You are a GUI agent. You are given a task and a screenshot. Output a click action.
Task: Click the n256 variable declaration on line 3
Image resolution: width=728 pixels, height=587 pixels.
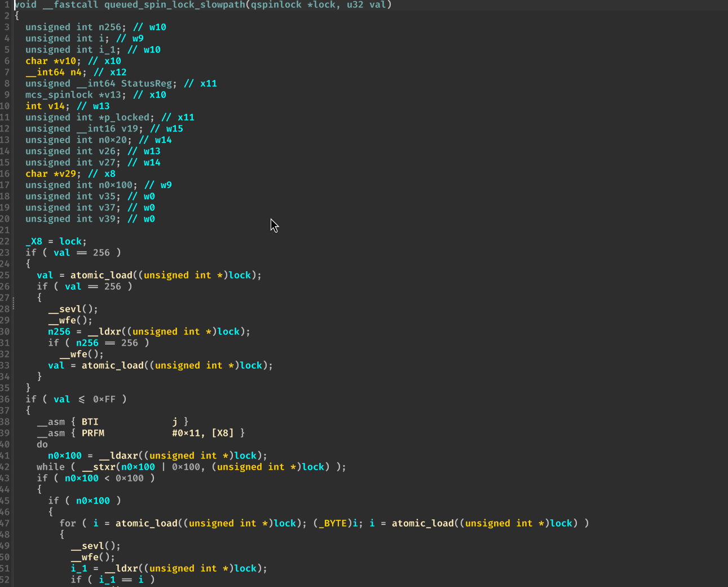click(x=109, y=27)
